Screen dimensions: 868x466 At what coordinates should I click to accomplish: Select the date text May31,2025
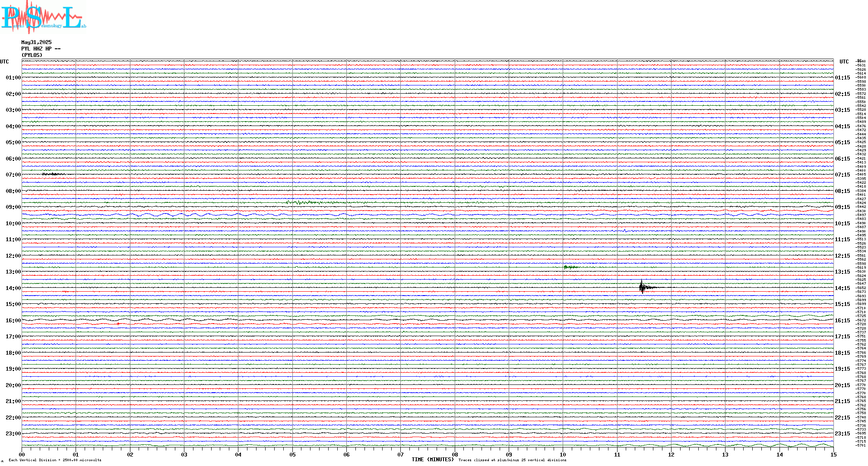pos(36,42)
